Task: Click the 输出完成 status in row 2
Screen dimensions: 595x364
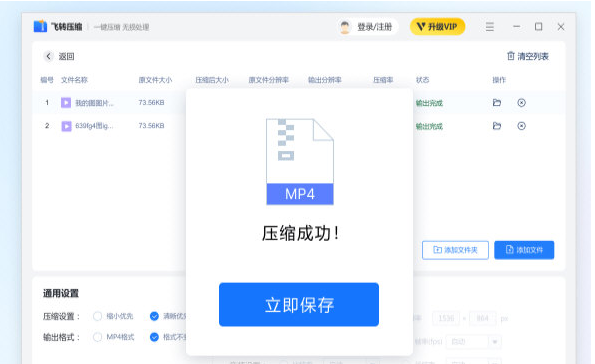Action: 429,126
